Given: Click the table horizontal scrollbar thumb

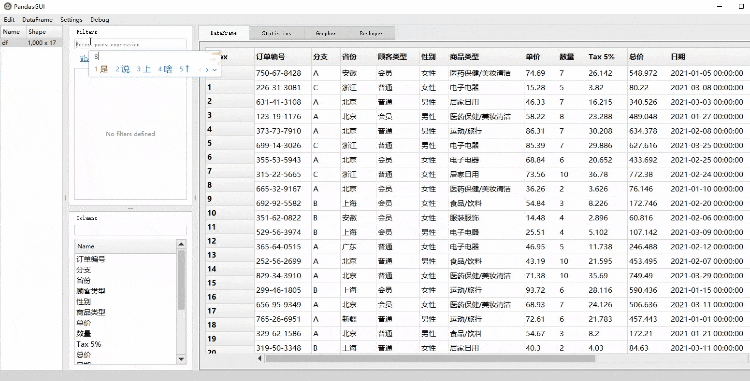Looking at the screenshot, I should 430,358.
